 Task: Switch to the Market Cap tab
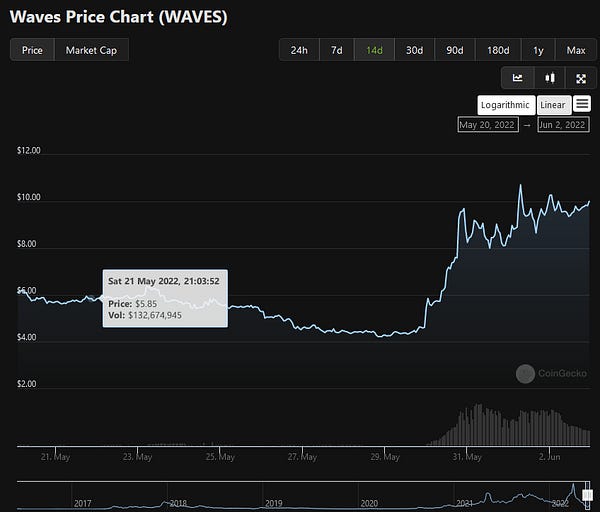[91, 50]
